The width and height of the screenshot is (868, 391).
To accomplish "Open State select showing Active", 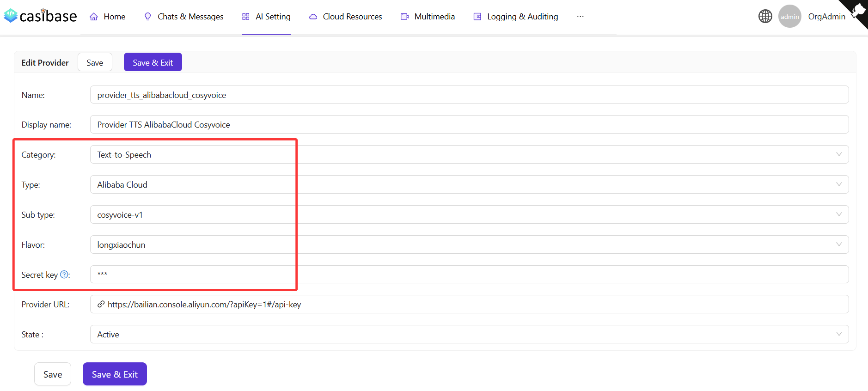I will 469,334.
